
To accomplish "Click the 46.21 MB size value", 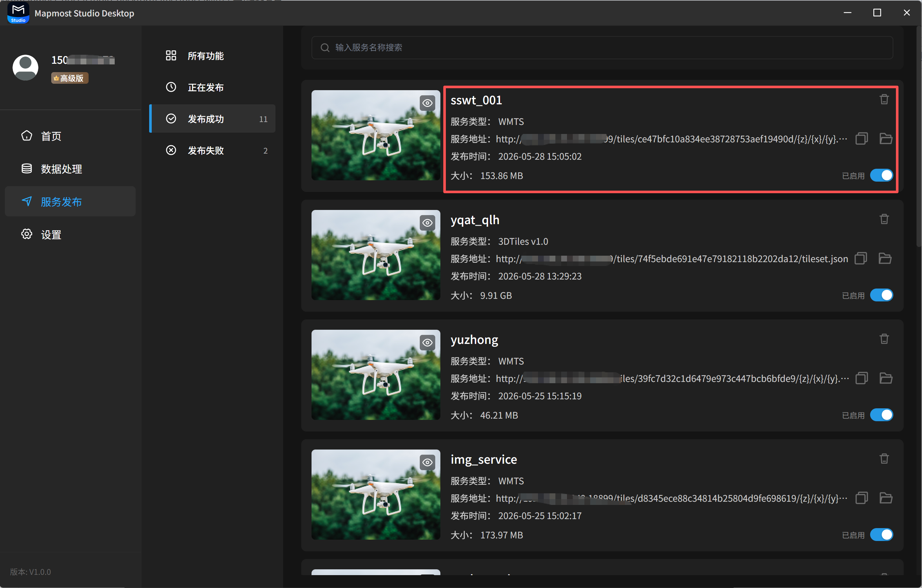I will tap(499, 415).
